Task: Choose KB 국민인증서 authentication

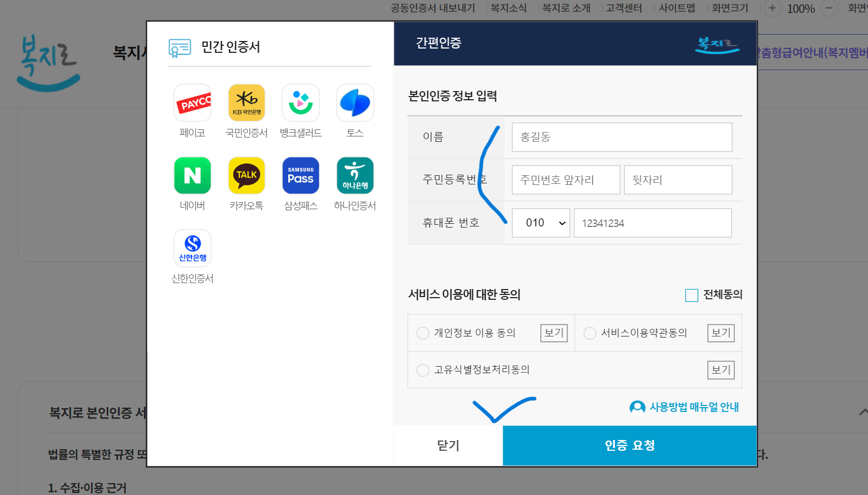Action: pos(246,102)
